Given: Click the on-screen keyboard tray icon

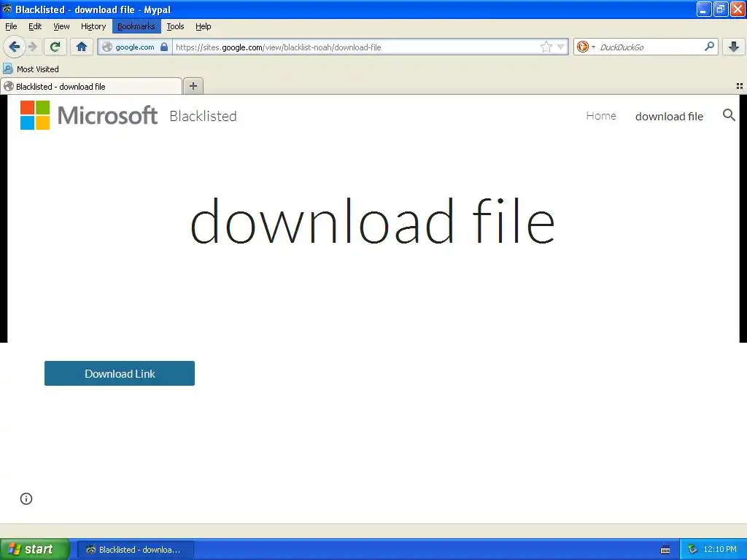Looking at the screenshot, I should [x=665, y=550].
